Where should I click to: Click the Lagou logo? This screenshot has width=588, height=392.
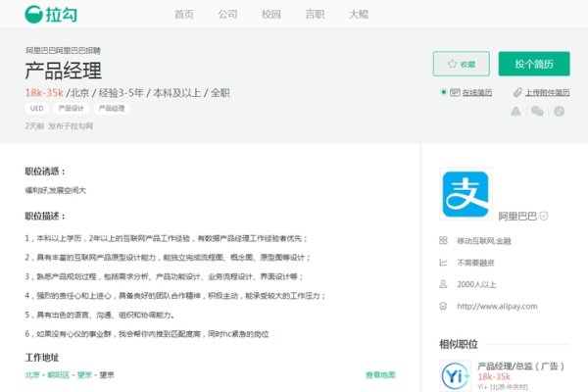(51, 15)
